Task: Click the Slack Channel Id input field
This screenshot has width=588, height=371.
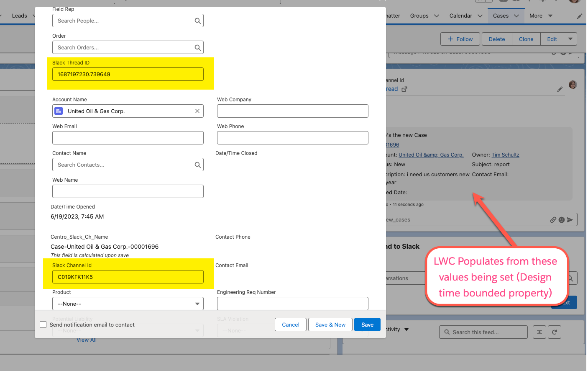Action: tap(128, 277)
